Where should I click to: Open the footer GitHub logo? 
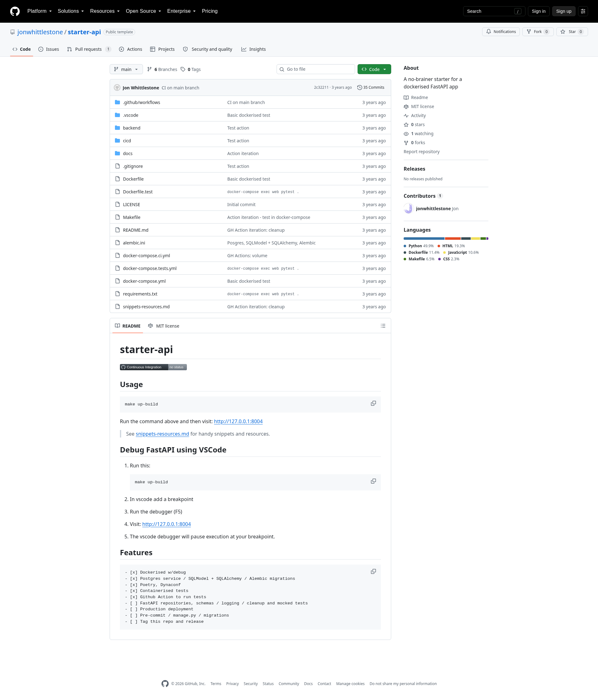tap(165, 683)
